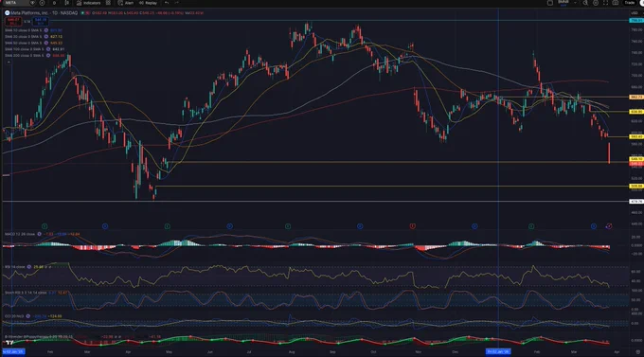Start Bar Replay mode

148,3
